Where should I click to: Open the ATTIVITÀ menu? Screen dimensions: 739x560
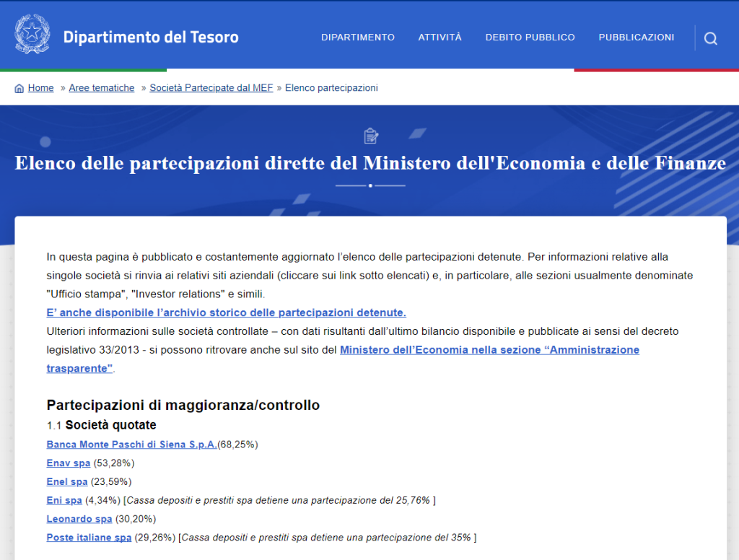click(x=440, y=38)
